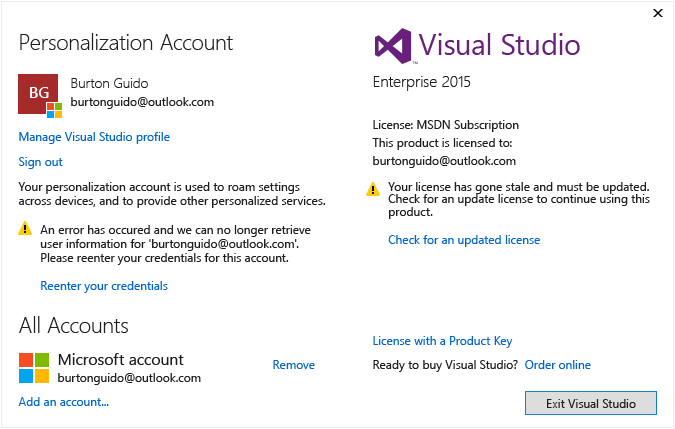Click email under Microsoft account entry
The height and width of the screenshot is (429, 675).
pos(129,378)
